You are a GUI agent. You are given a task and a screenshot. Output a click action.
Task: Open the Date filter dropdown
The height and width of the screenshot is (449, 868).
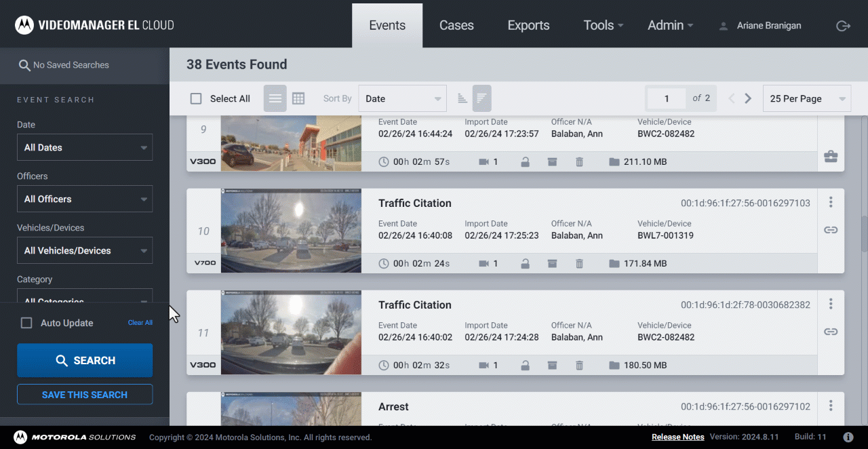(85, 147)
